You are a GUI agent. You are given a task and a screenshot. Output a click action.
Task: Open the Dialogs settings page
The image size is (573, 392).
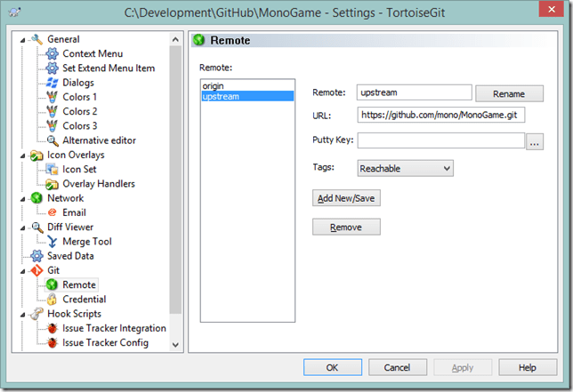point(78,83)
